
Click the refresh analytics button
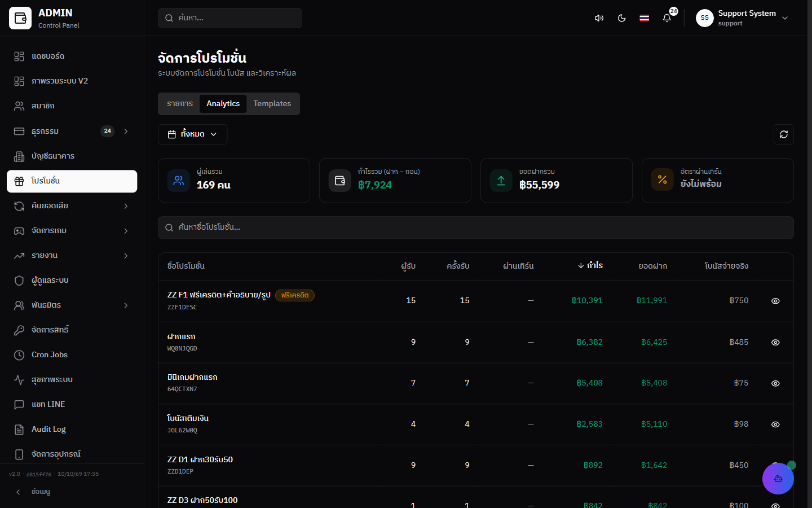coord(784,134)
